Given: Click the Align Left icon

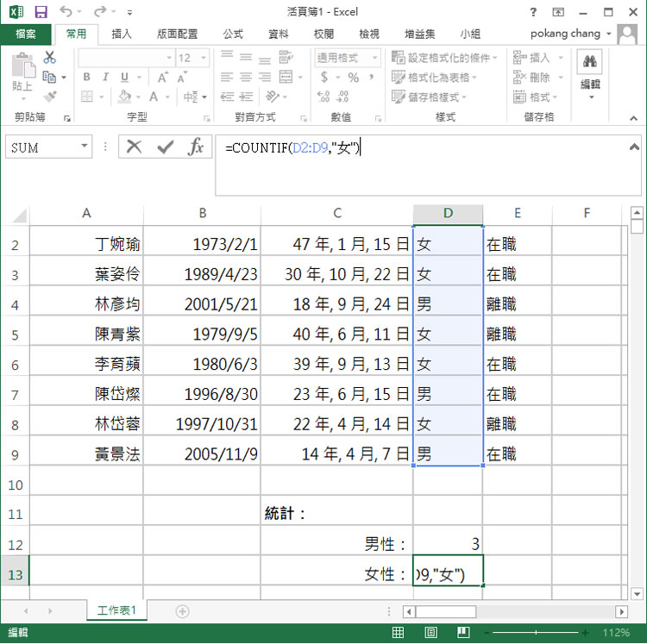Looking at the screenshot, I should [227, 77].
